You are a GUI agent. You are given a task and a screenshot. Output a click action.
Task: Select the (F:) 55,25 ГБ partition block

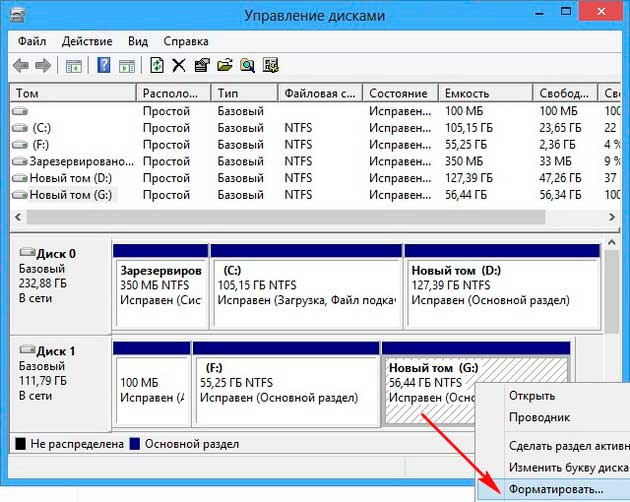pyautogui.click(x=286, y=384)
